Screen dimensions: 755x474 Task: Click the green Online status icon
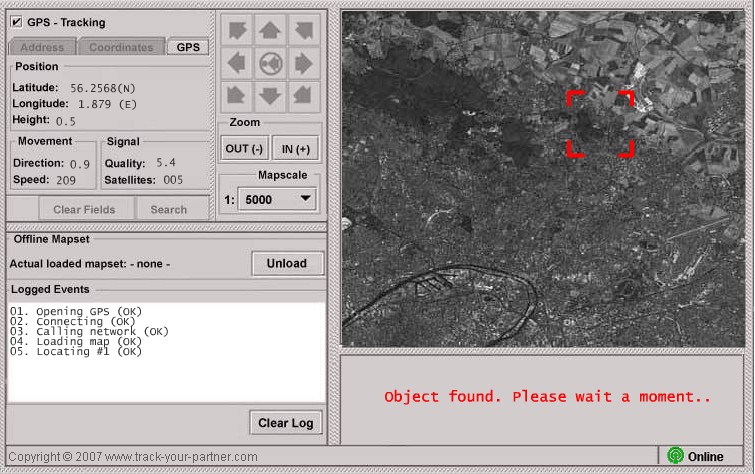675,456
